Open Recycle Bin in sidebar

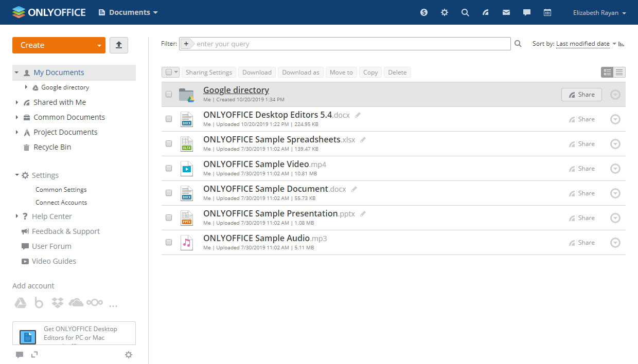[x=52, y=147]
